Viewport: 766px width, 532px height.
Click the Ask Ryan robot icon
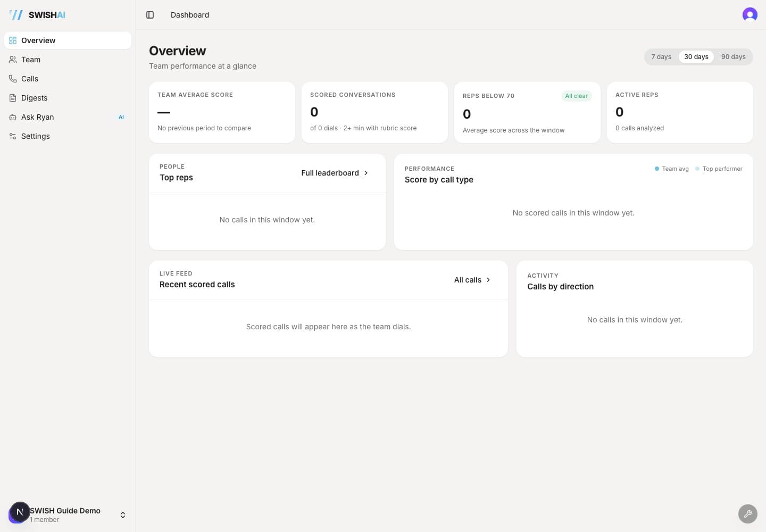(13, 117)
